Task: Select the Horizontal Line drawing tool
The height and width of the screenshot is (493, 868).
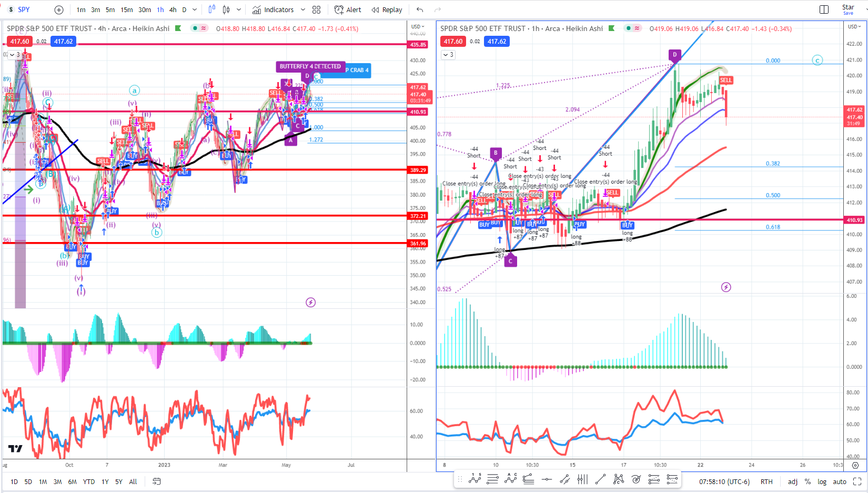Action: 547,479
